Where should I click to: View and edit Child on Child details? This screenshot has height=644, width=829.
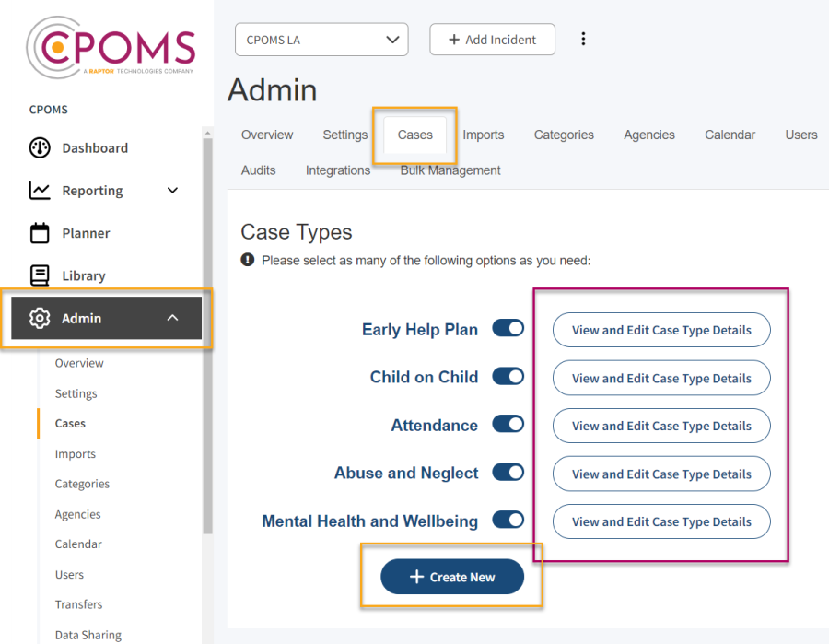pos(660,378)
